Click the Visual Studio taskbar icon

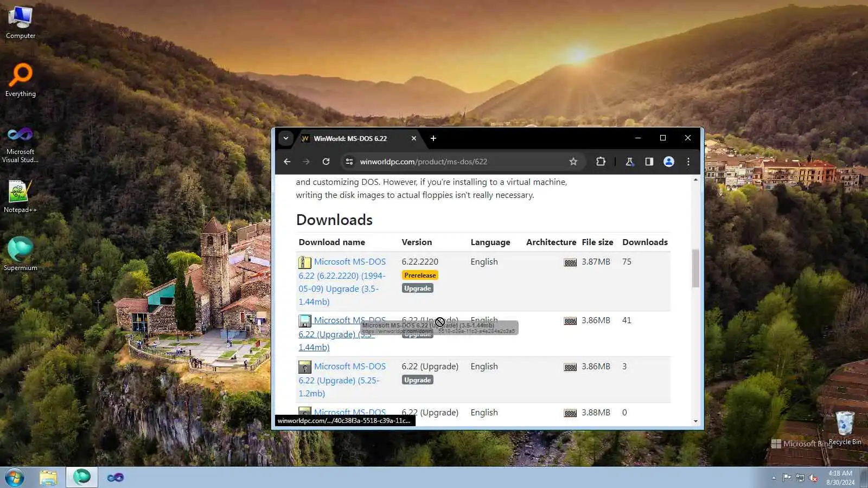115,477
